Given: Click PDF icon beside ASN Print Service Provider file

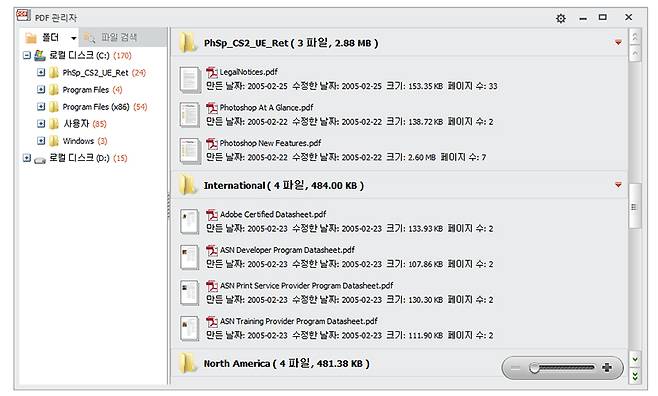Looking at the screenshot, I should point(212,286).
